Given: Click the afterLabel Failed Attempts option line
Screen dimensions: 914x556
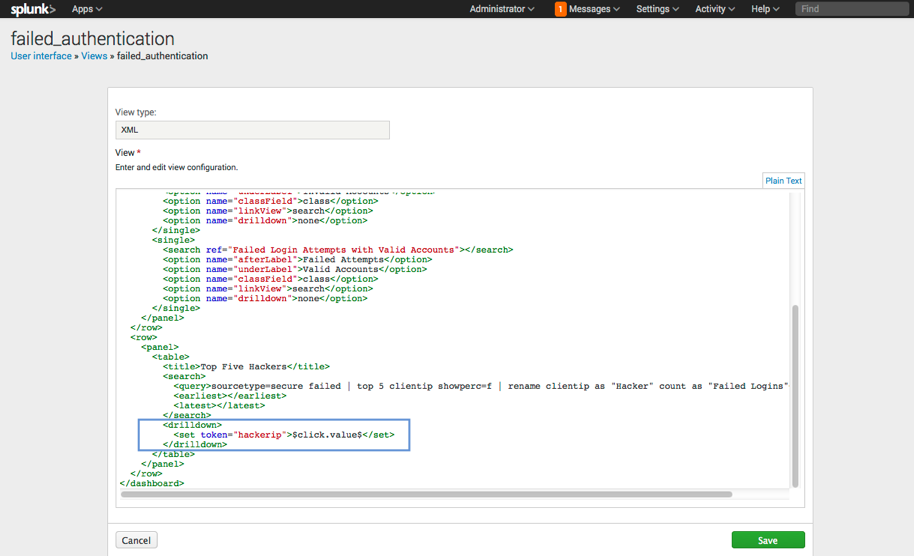Looking at the screenshot, I should click(x=297, y=259).
